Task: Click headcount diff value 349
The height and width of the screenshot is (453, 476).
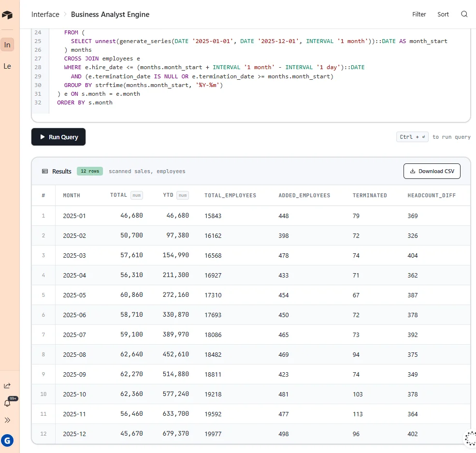Action: 413,375
